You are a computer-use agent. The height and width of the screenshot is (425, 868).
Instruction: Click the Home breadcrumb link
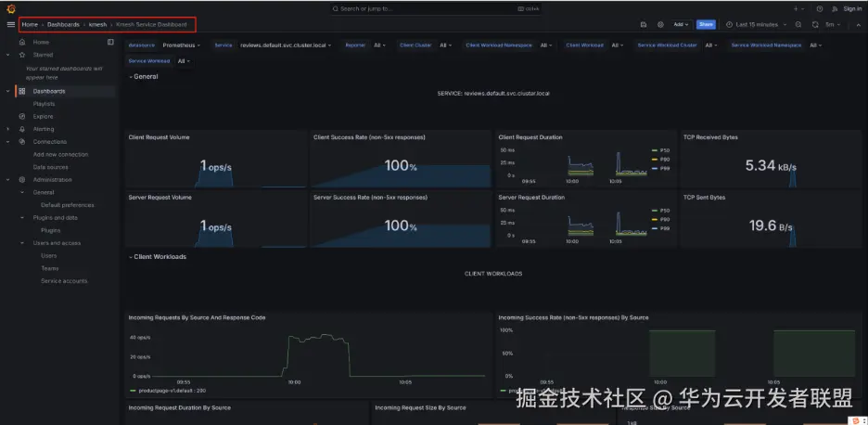click(x=30, y=24)
